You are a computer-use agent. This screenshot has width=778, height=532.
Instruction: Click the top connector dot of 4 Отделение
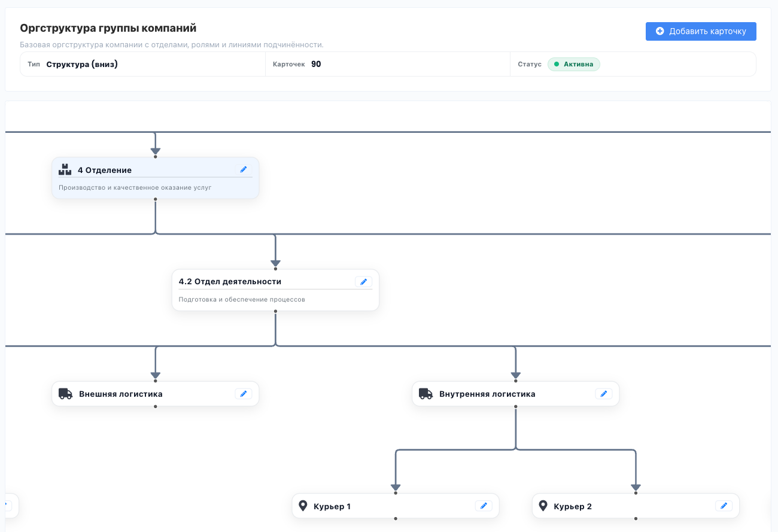click(x=156, y=157)
